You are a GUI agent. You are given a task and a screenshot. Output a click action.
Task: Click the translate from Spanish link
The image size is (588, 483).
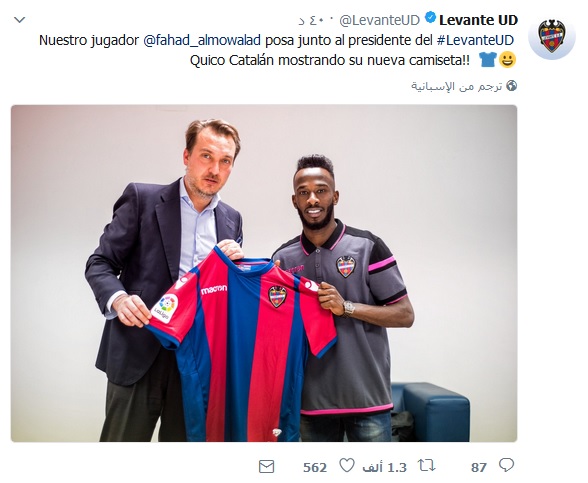[457, 86]
